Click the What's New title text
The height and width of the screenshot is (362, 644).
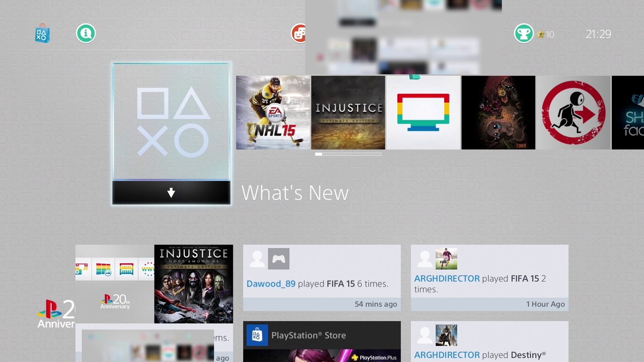tap(295, 193)
